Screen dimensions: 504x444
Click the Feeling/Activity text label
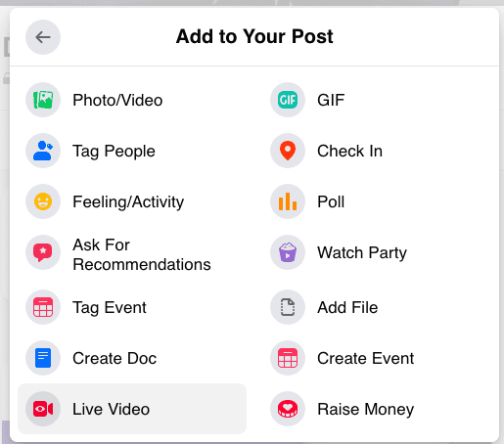click(128, 201)
